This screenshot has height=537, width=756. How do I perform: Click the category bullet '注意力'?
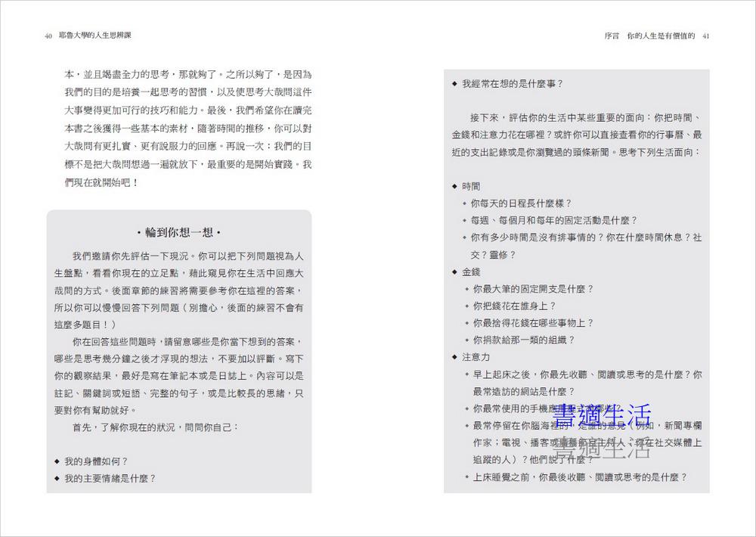(x=476, y=357)
